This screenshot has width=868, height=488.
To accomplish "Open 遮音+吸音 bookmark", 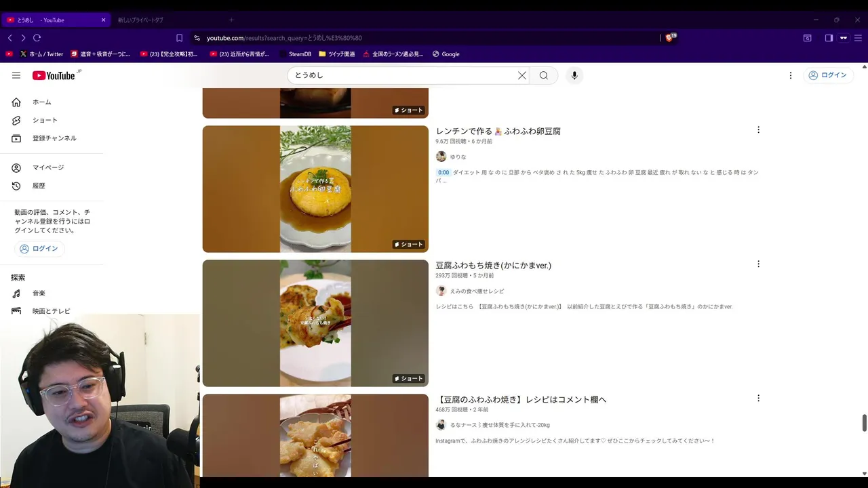I will [x=100, y=54].
